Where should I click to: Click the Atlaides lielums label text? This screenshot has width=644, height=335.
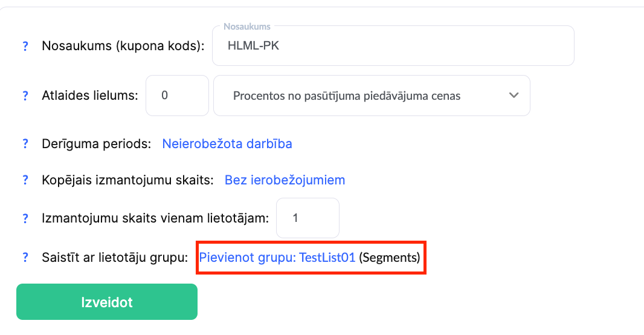[90, 96]
